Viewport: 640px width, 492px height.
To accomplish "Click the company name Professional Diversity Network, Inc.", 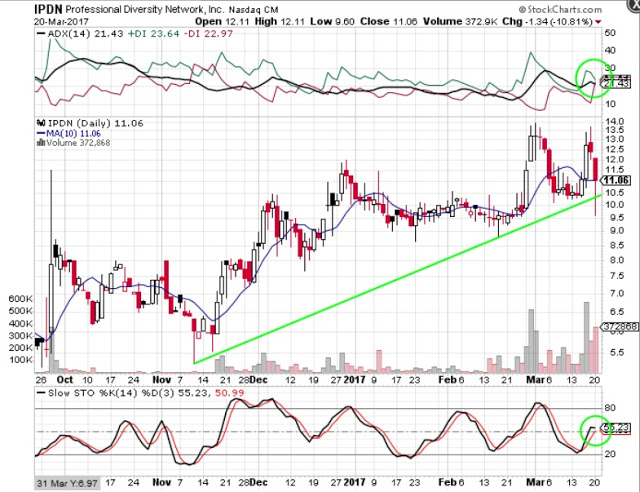I will [x=144, y=9].
